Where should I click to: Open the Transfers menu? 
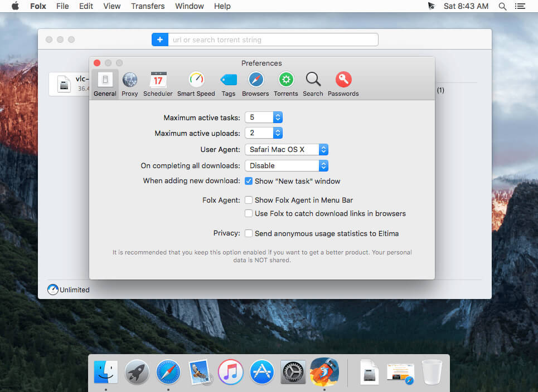pos(148,6)
